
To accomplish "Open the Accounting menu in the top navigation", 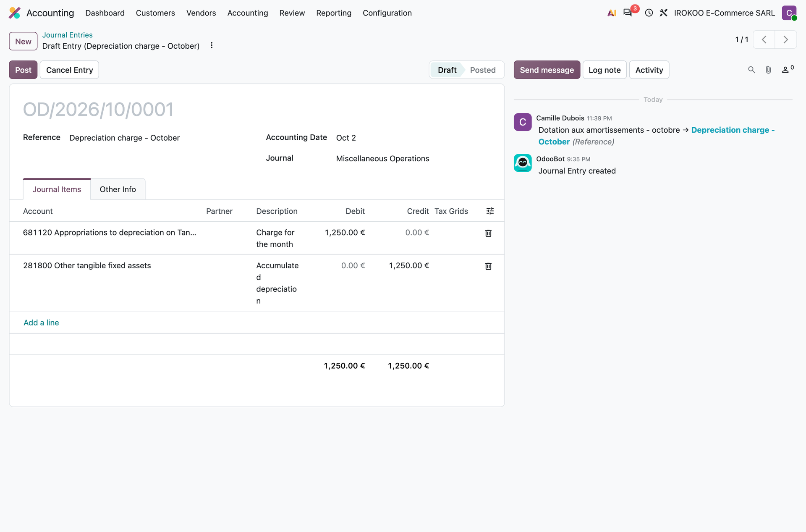I will 248,13.
